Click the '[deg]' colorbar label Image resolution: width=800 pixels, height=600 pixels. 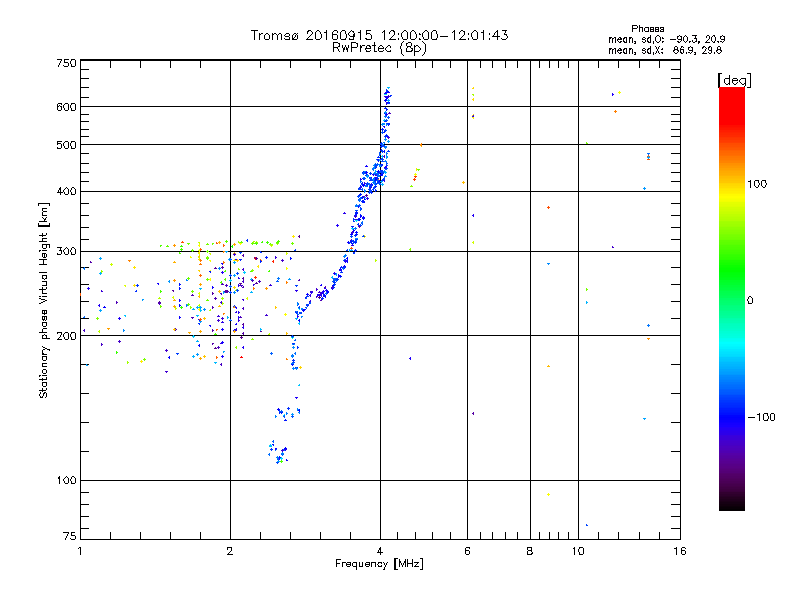[x=734, y=80]
